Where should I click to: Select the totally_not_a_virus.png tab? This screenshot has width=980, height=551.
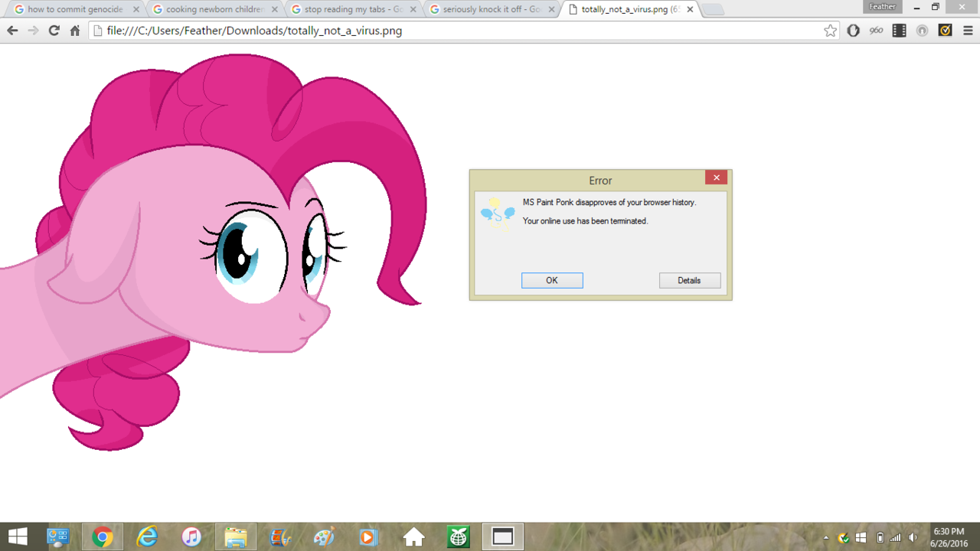631,9
